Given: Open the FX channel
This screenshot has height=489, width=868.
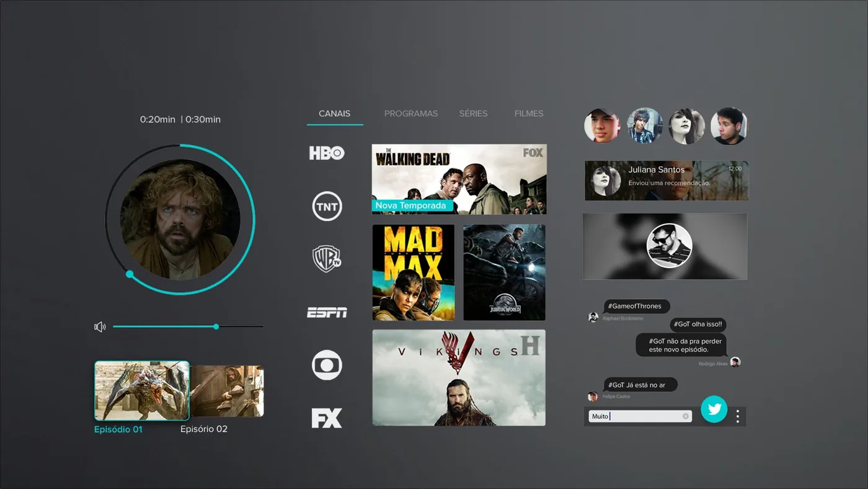Looking at the screenshot, I should [x=327, y=418].
